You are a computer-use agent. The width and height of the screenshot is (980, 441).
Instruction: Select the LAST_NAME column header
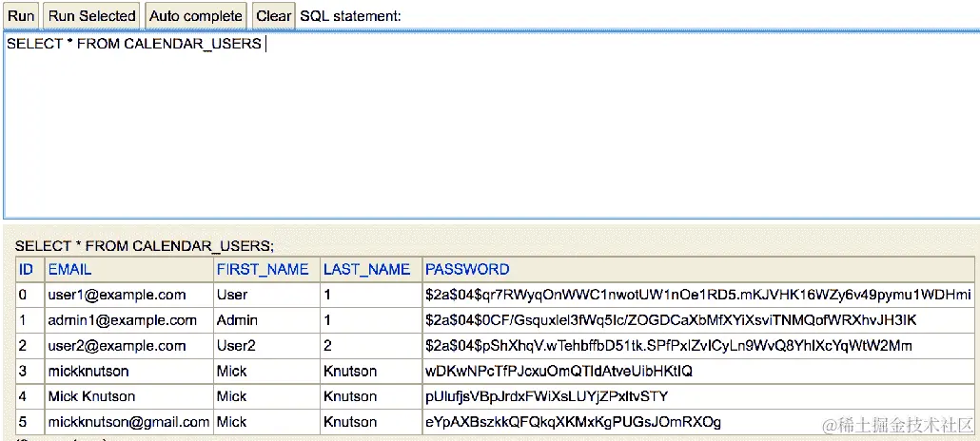pos(367,269)
